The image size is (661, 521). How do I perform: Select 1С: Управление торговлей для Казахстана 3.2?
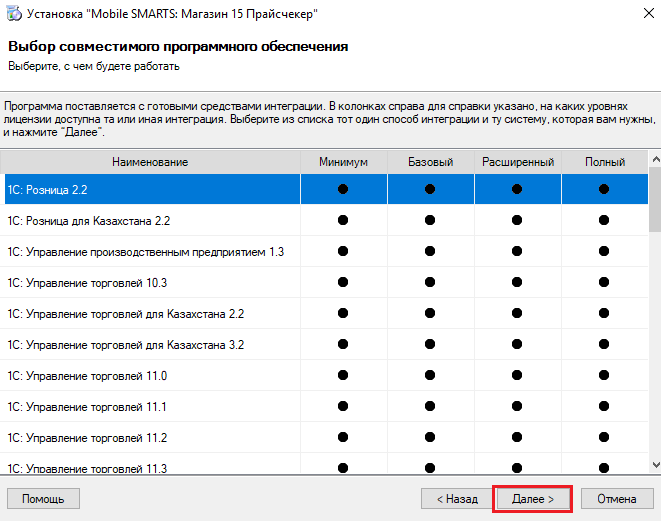coord(324,344)
